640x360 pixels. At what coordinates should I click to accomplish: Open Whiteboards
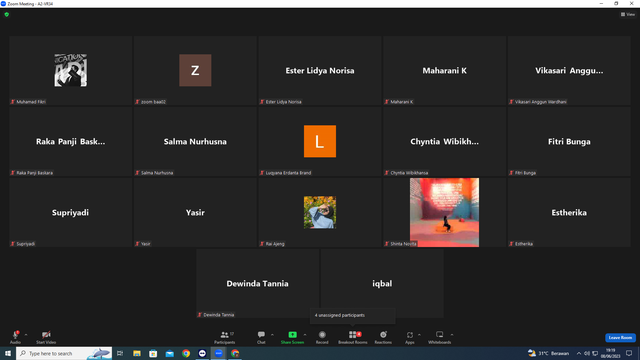[440, 337]
